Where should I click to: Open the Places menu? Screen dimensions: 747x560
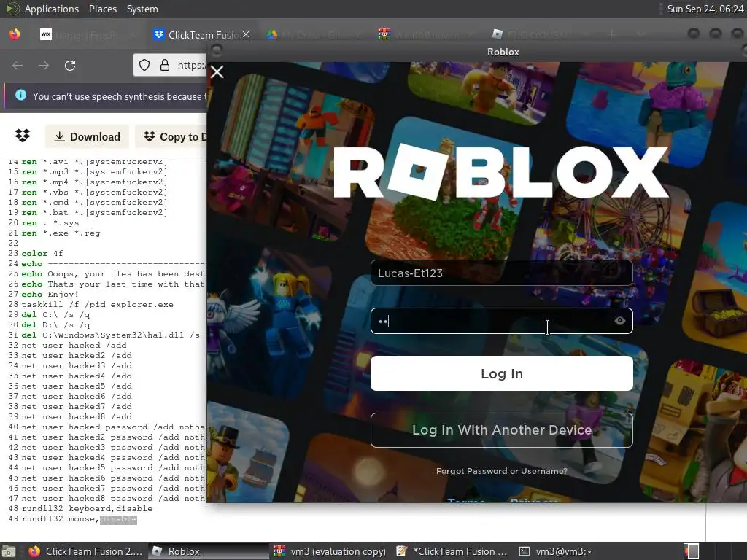[x=102, y=9]
